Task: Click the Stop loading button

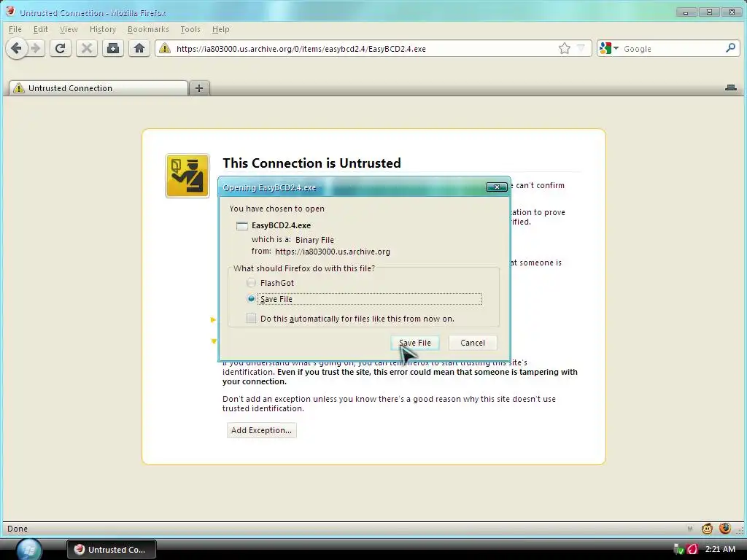Action: point(87,48)
